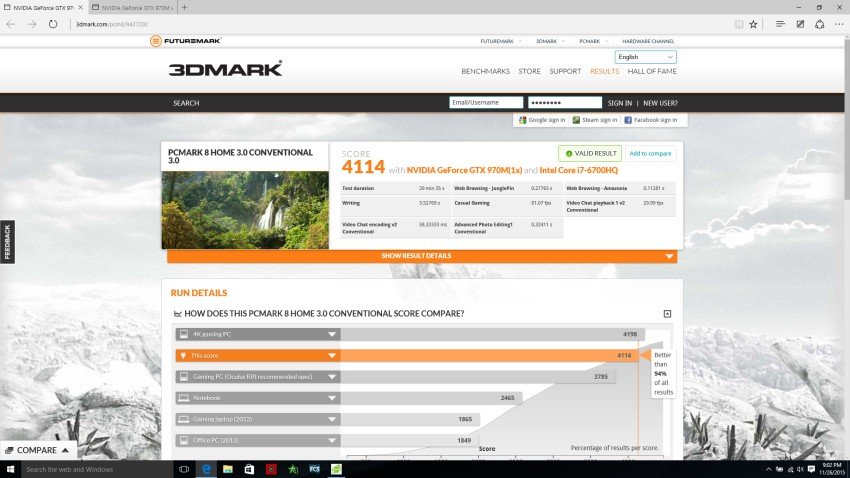Click the Google sign in icon
This screenshot has height=478, width=850.
tap(522, 120)
